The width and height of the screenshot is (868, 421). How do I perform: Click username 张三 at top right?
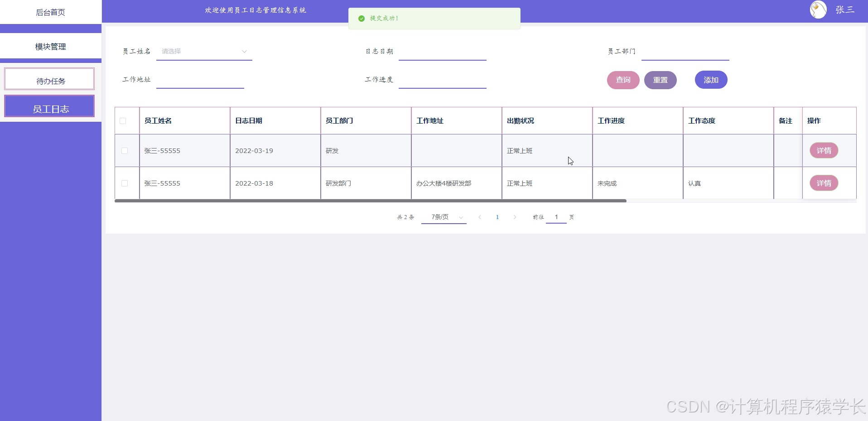(x=845, y=10)
